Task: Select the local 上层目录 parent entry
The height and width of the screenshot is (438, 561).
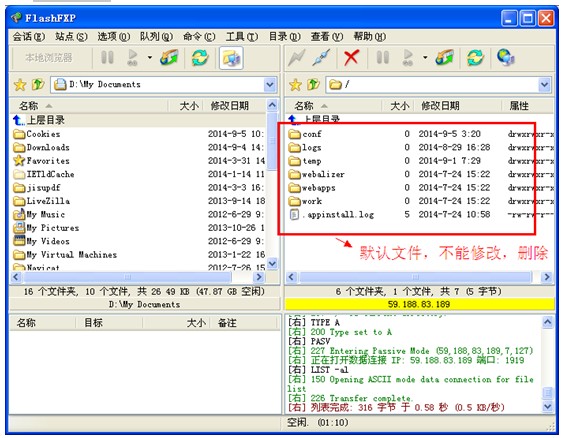Action: 39,120
